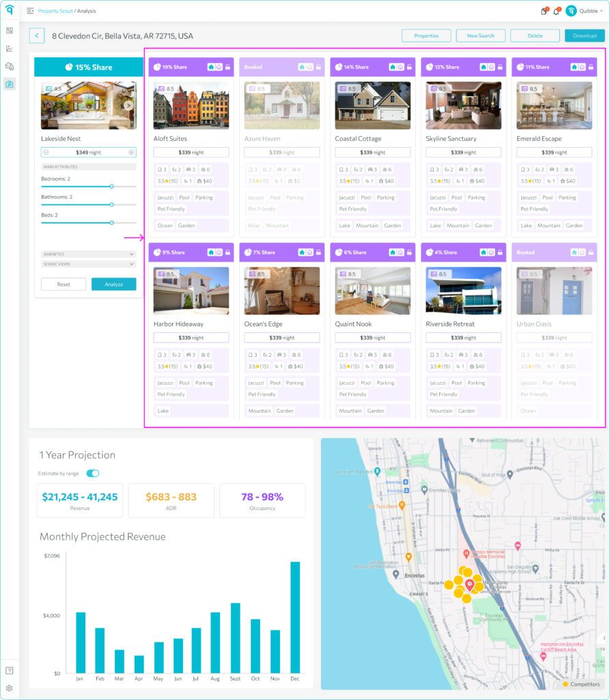Click the pie icon on 19% Share card
This screenshot has height=700, width=610.
pyautogui.click(x=157, y=67)
